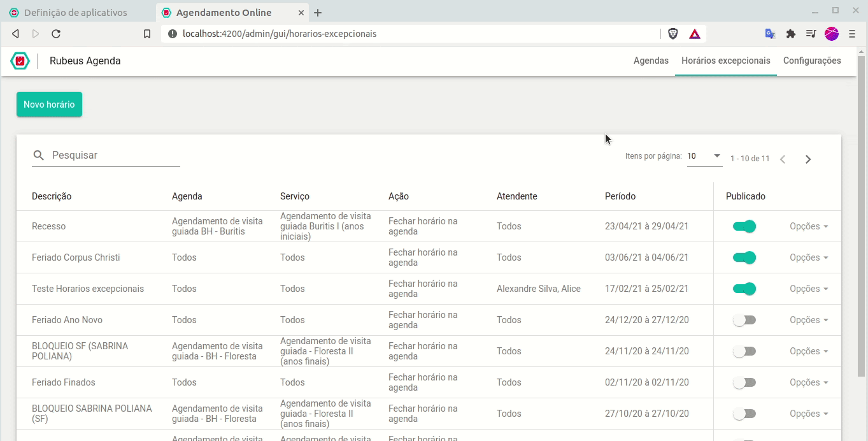Click the browser back arrow
868x441 pixels.
15,34
